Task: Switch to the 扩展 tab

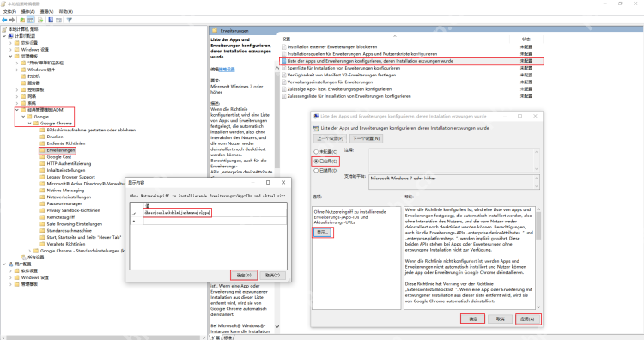Action: click(x=216, y=337)
